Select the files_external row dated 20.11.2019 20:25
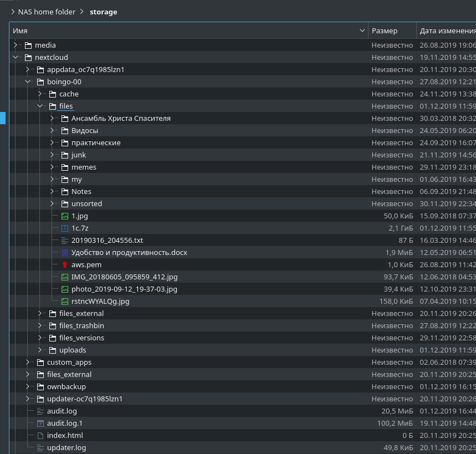The image size is (476, 454). coord(243,374)
